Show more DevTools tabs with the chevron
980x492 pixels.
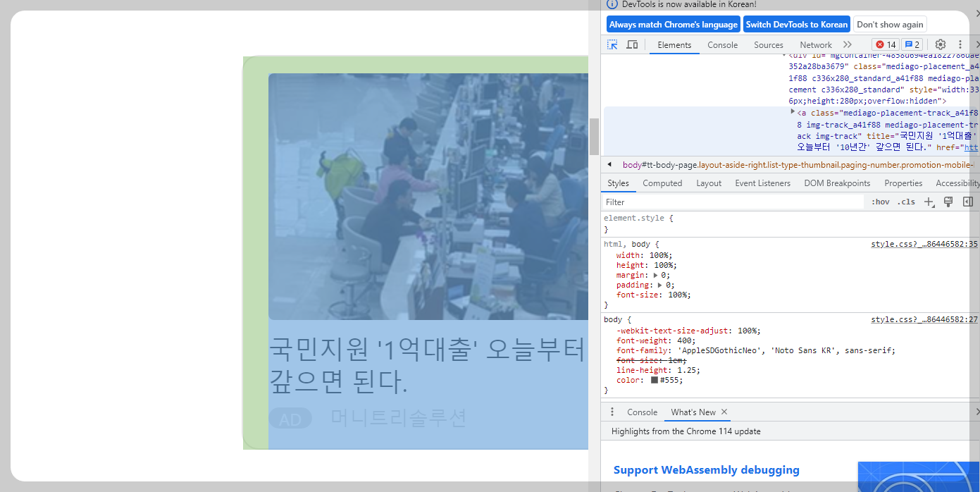[848, 44]
